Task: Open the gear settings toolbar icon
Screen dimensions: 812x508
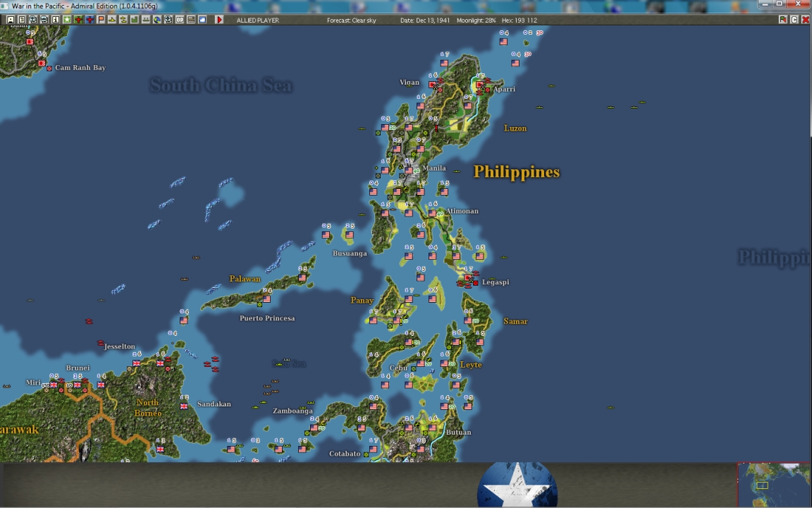Action: [169, 20]
